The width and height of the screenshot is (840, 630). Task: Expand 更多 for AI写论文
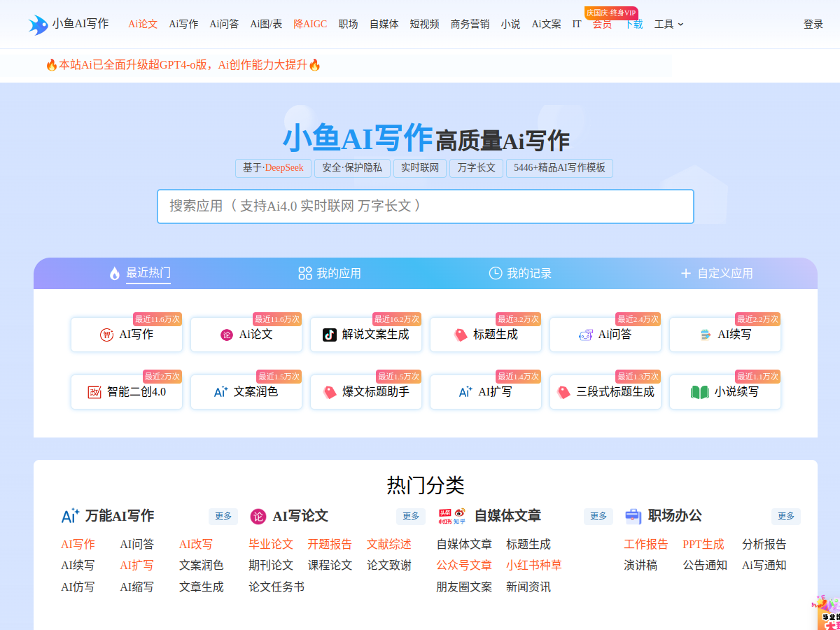411,517
